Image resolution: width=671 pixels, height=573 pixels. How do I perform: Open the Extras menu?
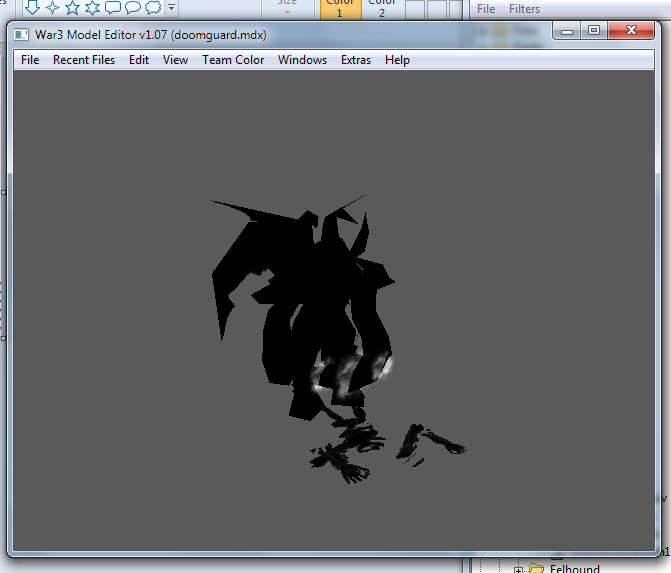tap(356, 60)
